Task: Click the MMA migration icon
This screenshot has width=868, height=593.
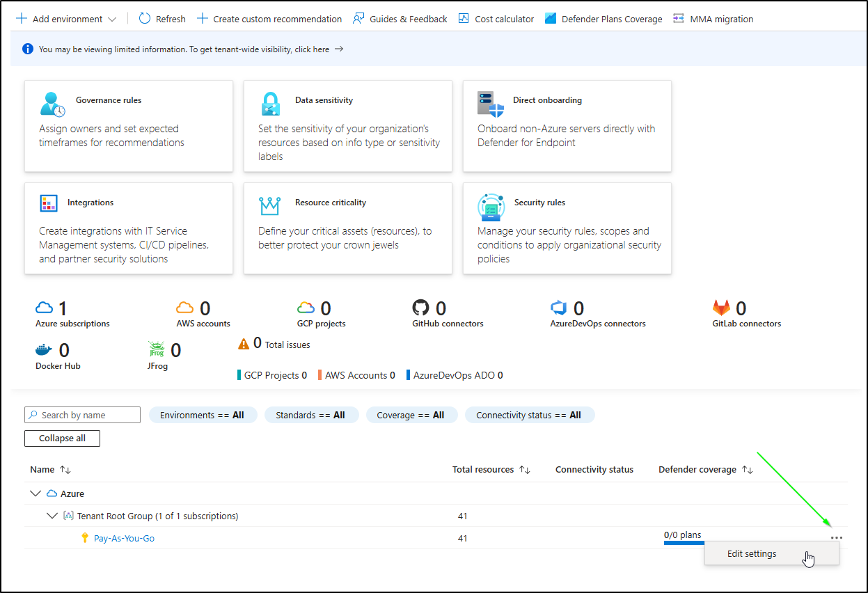Action: coord(679,19)
